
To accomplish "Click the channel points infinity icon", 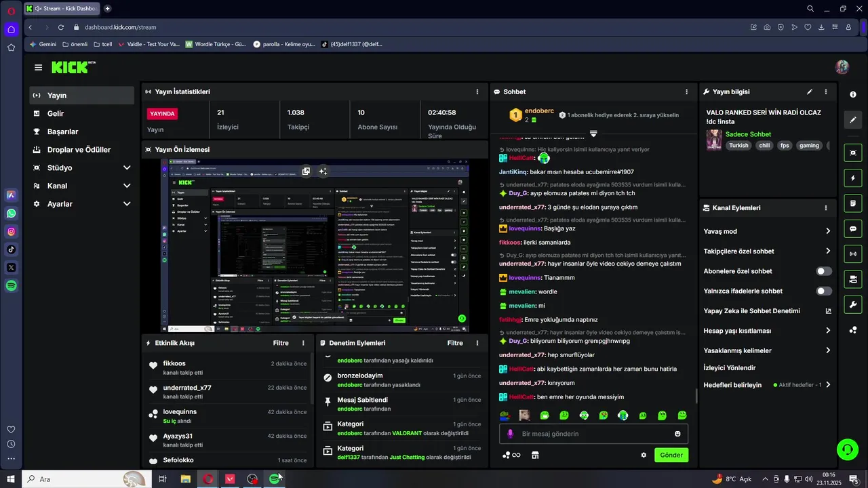I will [511, 455].
